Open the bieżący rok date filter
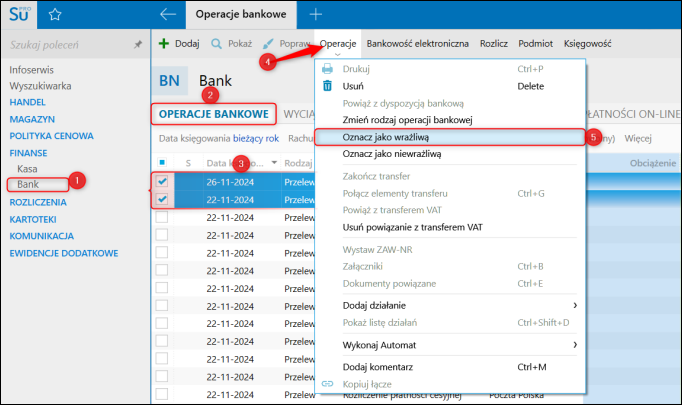682x405 pixels. (256, 138)
